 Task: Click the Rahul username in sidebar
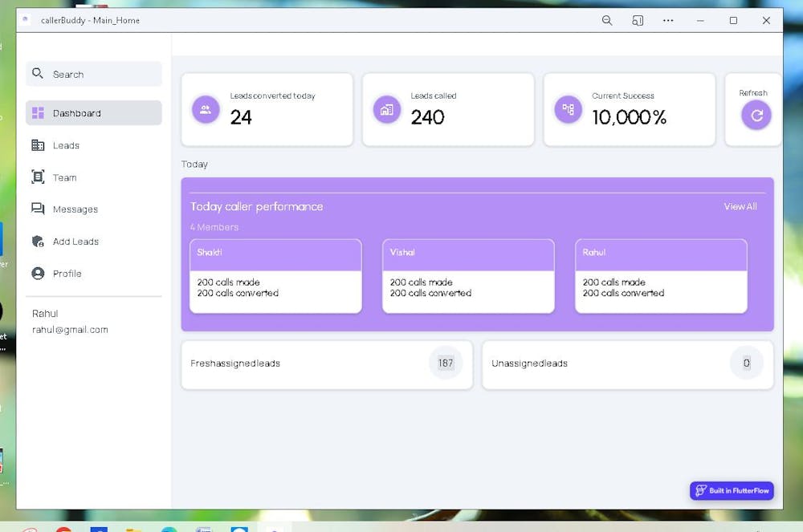pyautogui.click(x=45, y=314)
